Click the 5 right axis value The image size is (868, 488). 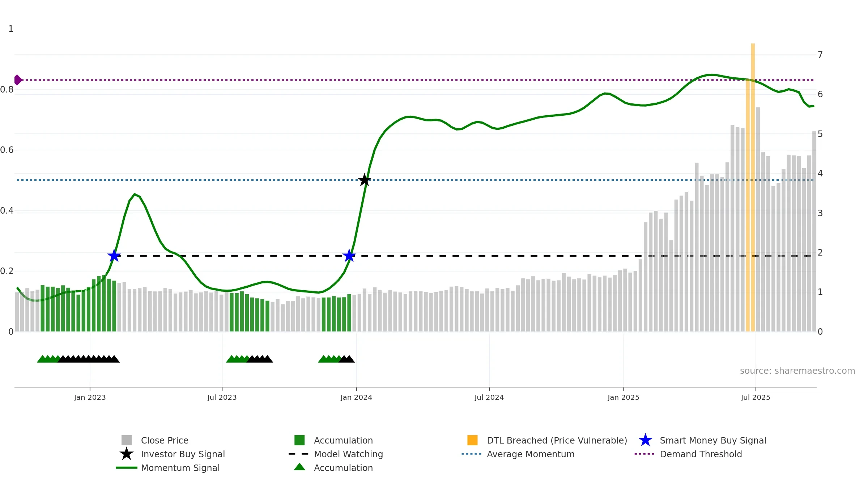pos(820,134)
